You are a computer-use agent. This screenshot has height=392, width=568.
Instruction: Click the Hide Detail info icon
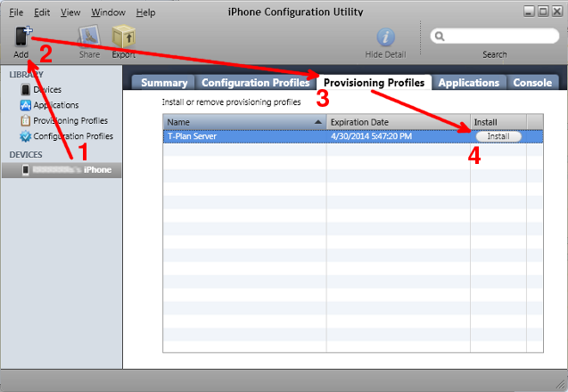click(386, 37)
